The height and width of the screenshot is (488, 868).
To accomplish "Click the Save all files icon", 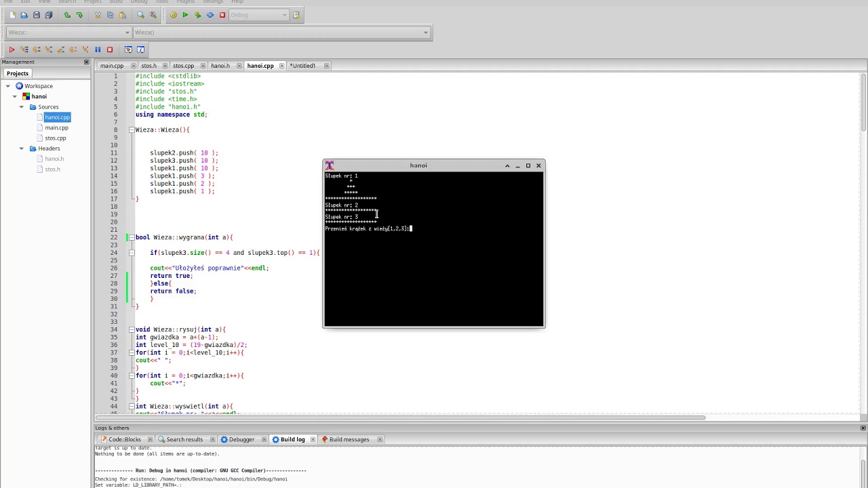I will pyautogui.click(x=48, y=15).
